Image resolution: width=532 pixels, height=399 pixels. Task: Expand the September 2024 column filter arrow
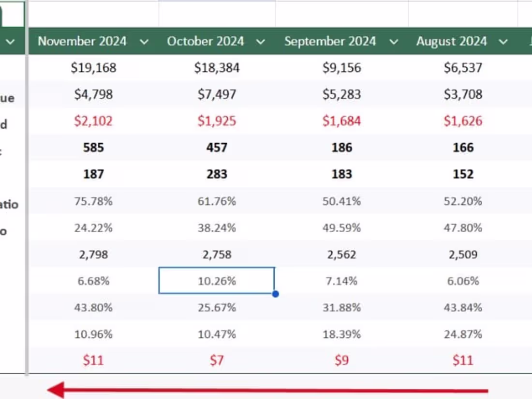coord(394,42)
